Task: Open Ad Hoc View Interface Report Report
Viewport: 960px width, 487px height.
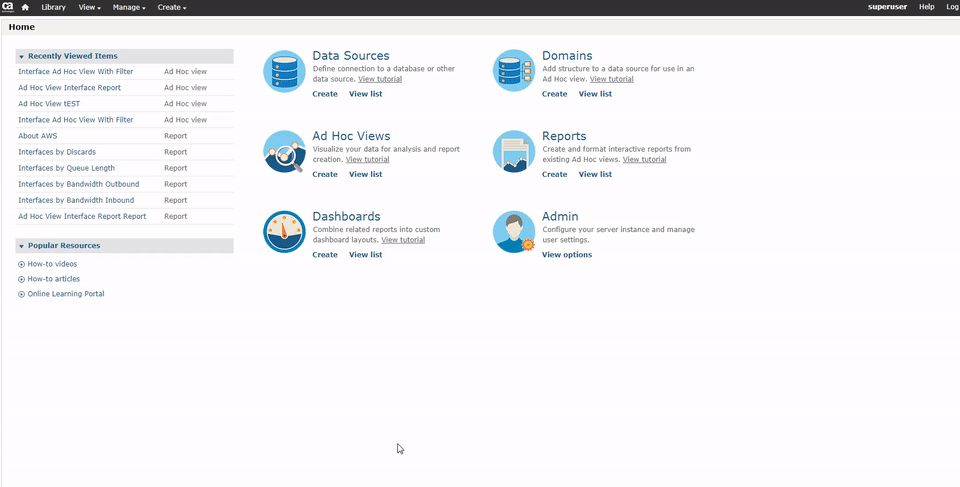Action: click(82, 216)
